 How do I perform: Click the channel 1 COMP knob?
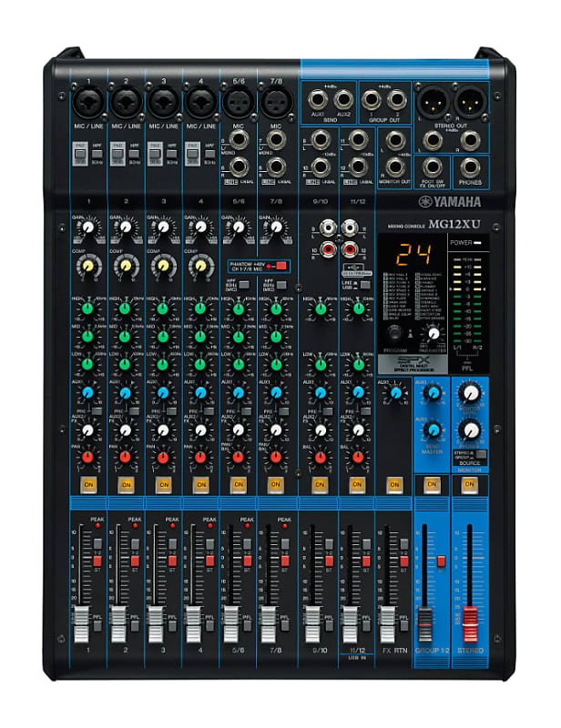pos(87,266)
